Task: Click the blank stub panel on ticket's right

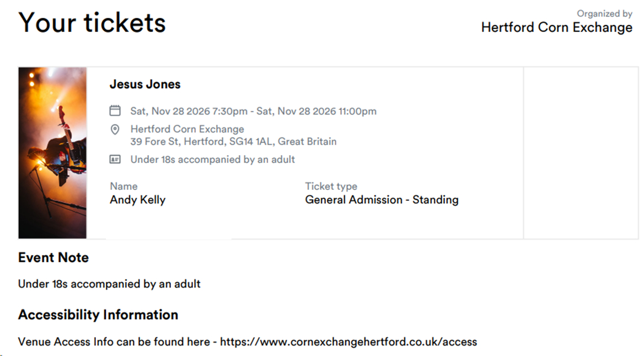Action: [581, 153]
